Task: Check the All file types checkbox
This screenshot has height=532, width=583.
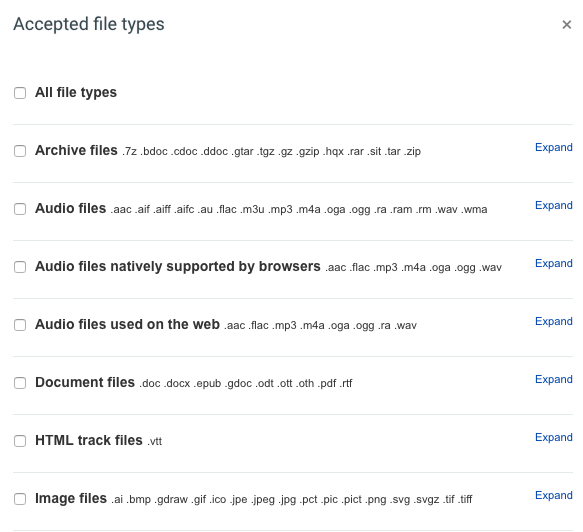Action: [20, 93]
